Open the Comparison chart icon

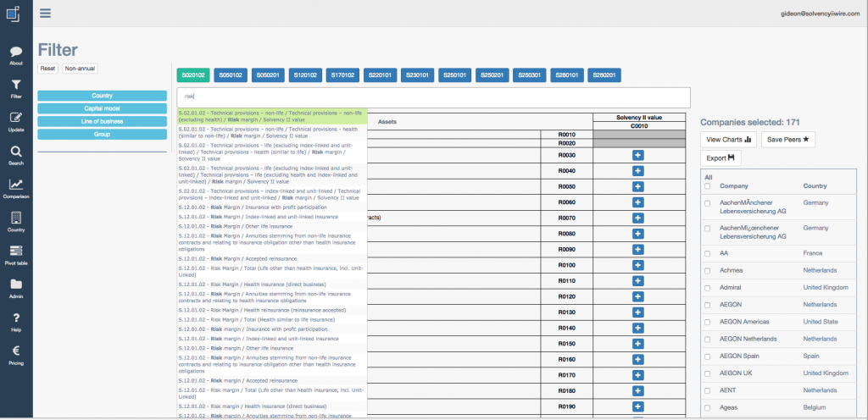tap(15, 185)
